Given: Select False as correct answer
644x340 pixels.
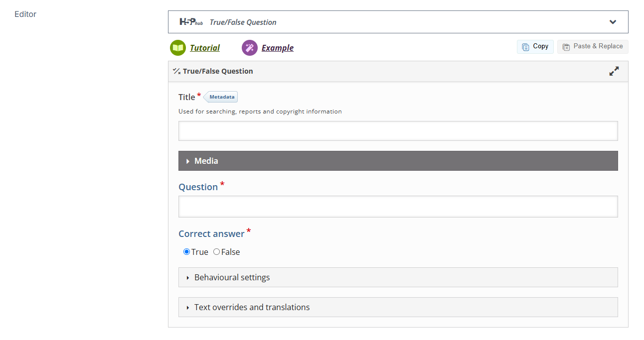Looking at the screenshot, I should (x=216, y=252).
